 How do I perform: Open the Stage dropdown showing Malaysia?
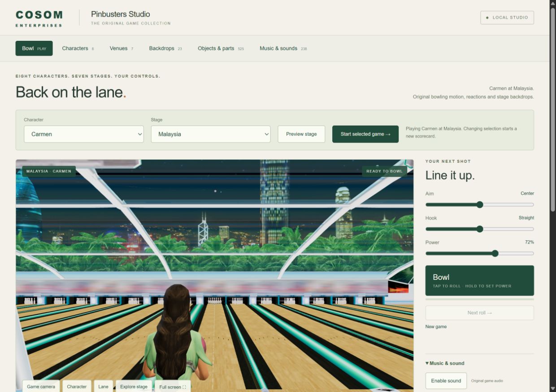point(211,134)
